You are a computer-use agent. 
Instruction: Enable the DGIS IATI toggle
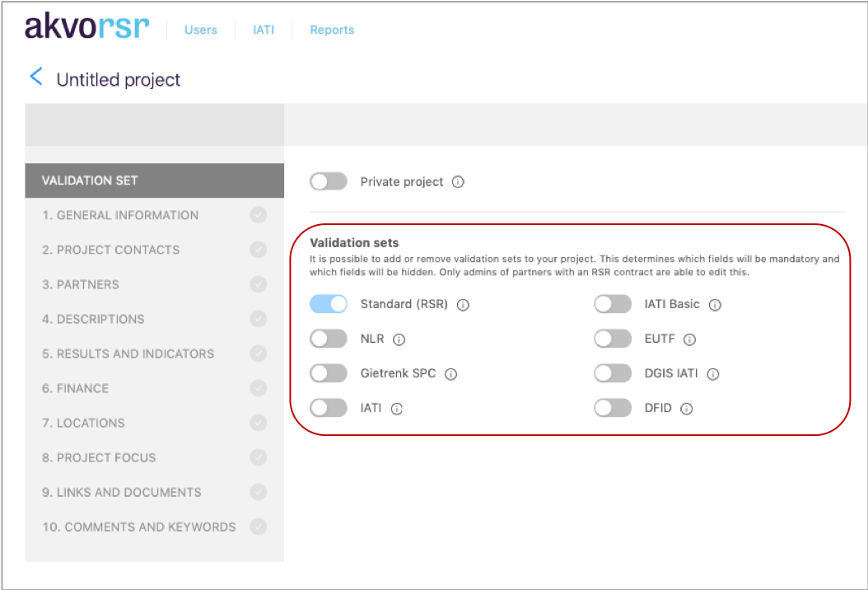click(x=613, y=372)
